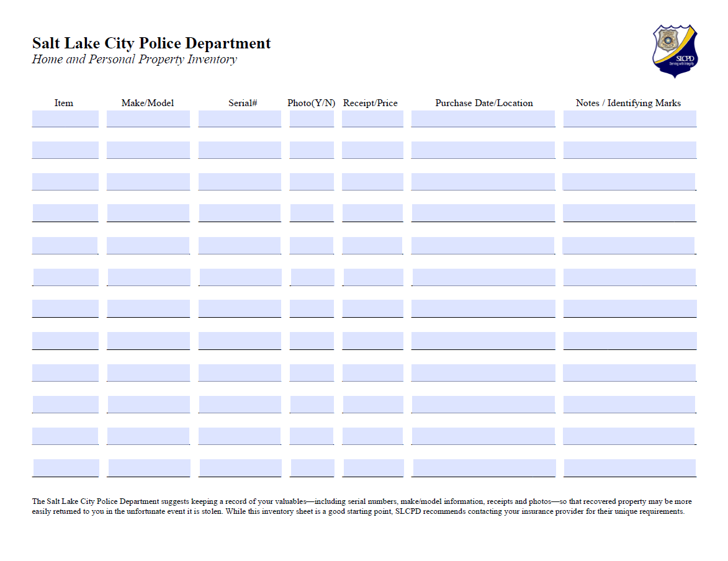Viewport: 728px width, 561px height.
Task: Click the last row Item field
Action: [x=66, y=467]
